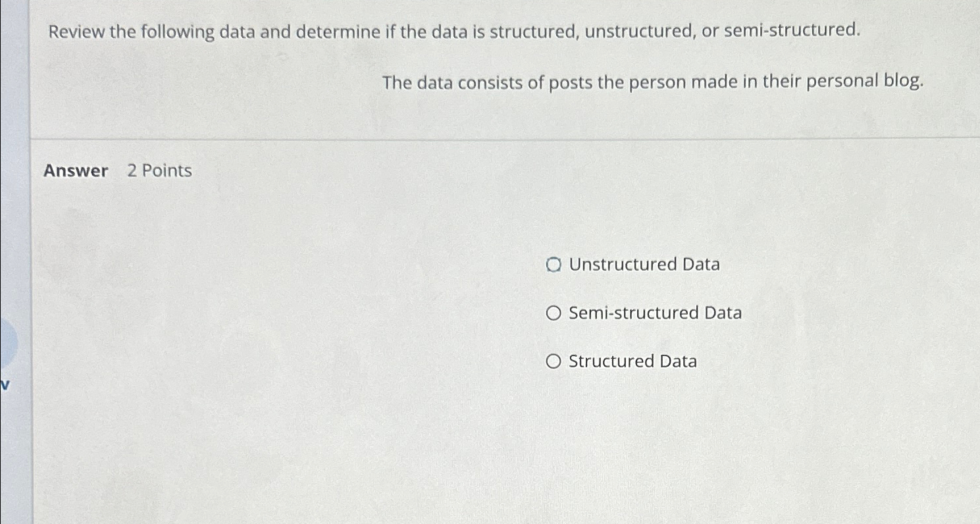Select the Unstructured Data option
Viewport: 980px width, 524px height.
(555, 264)
